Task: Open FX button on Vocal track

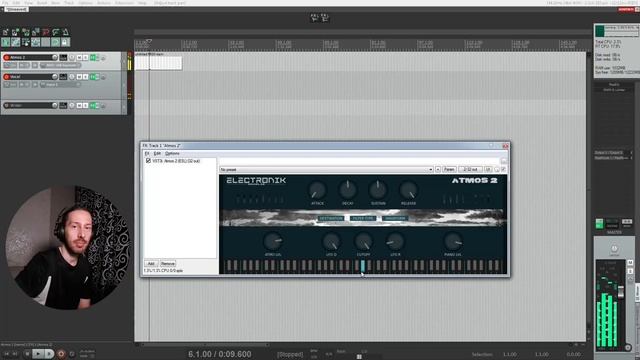Action: pos(93,77)
